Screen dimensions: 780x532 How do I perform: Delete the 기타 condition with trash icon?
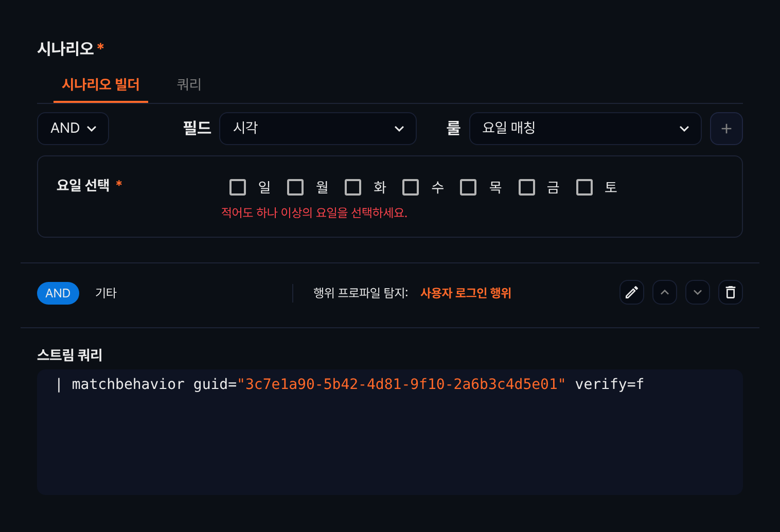click(x=731, y=292)
